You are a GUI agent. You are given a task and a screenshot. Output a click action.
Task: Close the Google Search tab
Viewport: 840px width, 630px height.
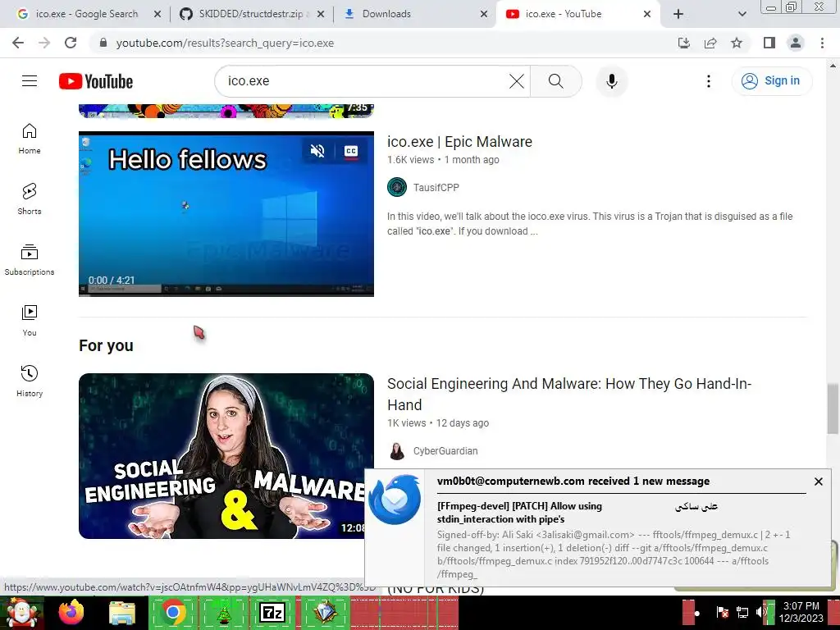[x=157, y=14]
